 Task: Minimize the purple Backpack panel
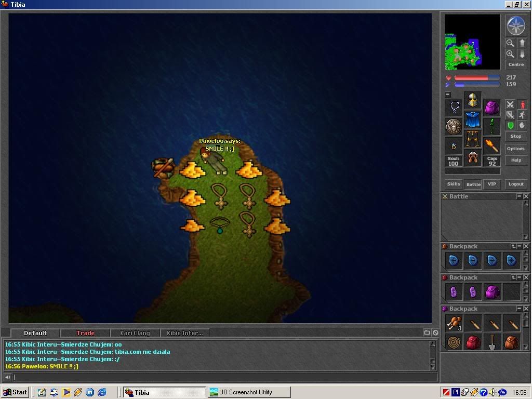tap(520, 309)
